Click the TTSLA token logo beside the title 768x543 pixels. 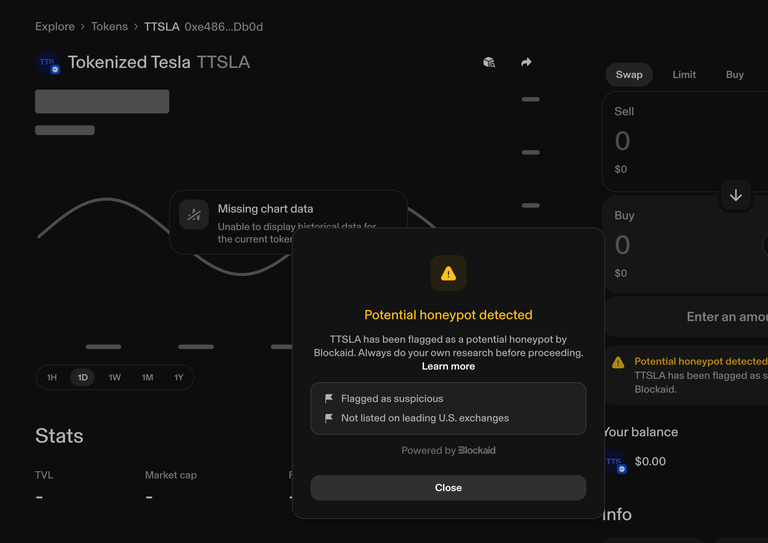(x=48, y=63)
